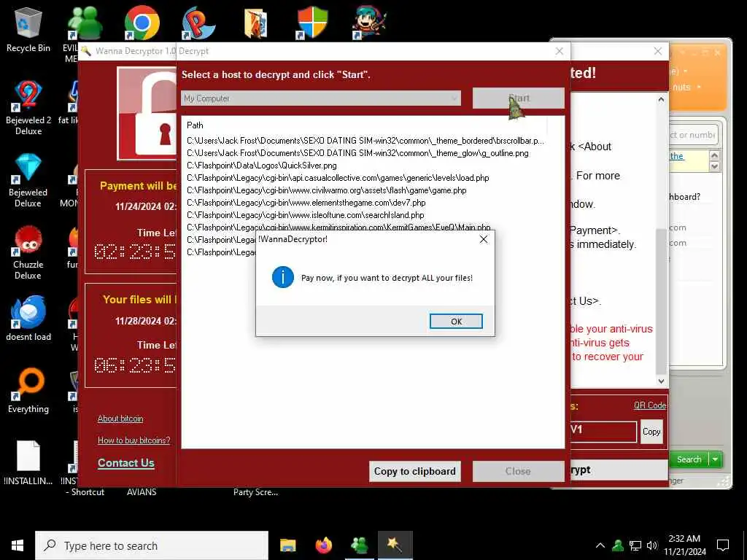Select the Wanna Decryptor taskbar icon

tap(395, 545)
